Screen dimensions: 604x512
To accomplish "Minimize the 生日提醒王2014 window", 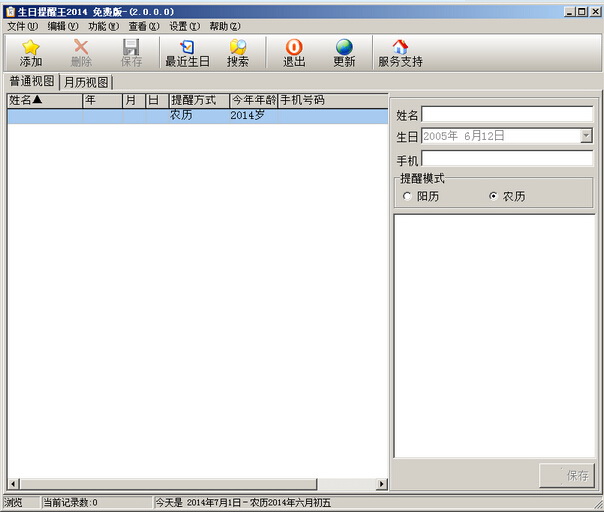I will pos(569,12).
